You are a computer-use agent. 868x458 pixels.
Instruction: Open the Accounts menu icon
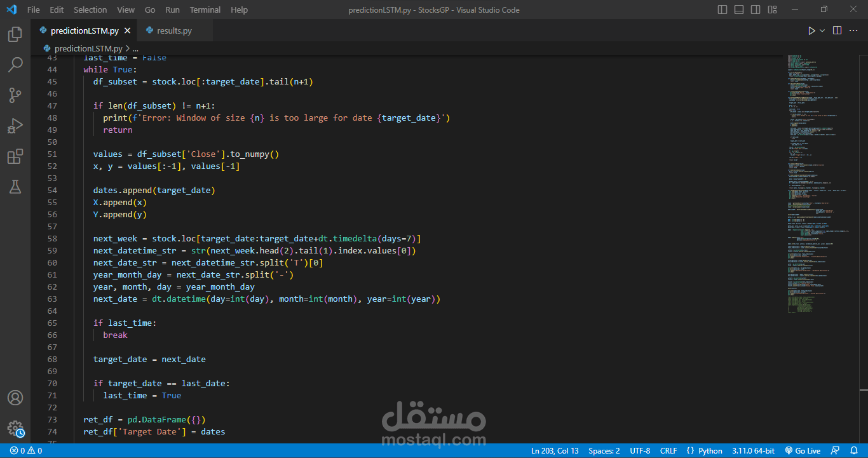pyautogui.click(x=15, y=398)
